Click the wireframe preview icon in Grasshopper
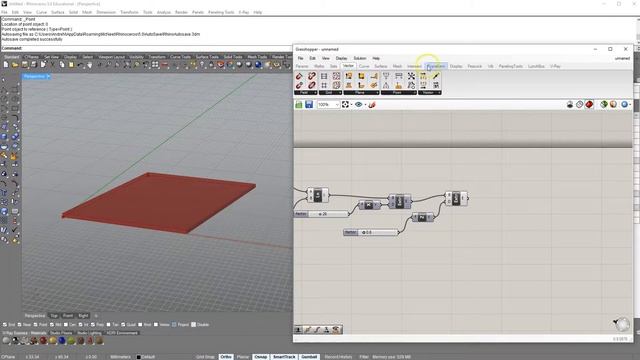The image size is (640, 360). 580,105
